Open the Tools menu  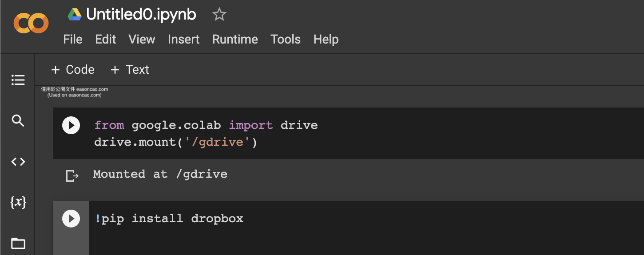[x=286, y=40]
